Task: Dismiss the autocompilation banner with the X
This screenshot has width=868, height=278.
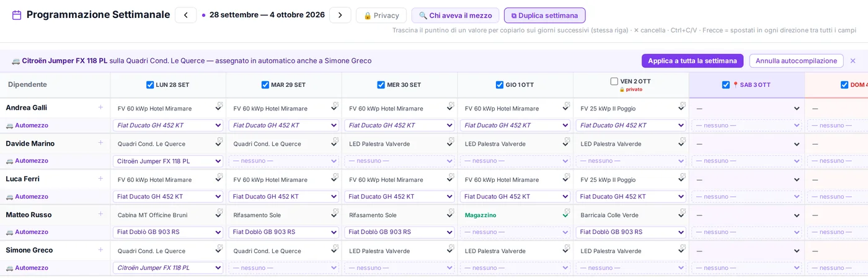Action: (x=852, y=61)
